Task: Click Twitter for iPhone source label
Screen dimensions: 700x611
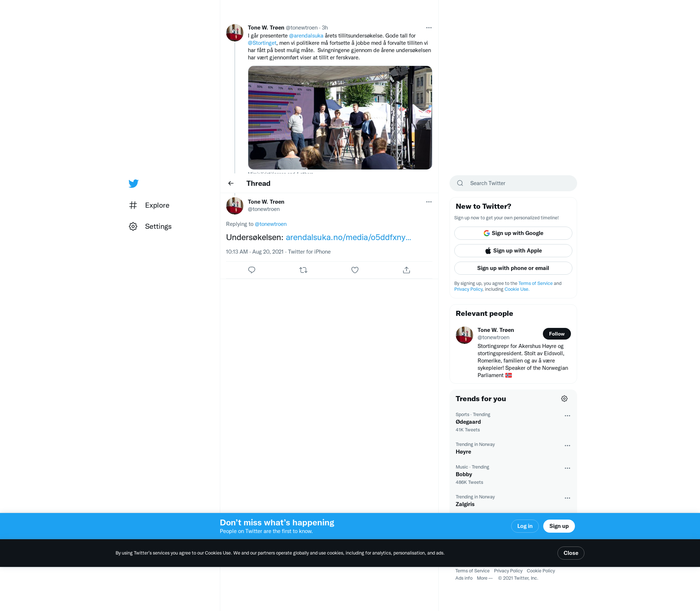Action: click(x=309, y=252)
